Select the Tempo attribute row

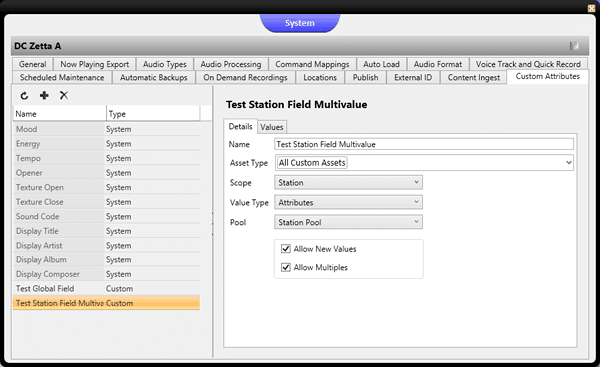point(106,158)
